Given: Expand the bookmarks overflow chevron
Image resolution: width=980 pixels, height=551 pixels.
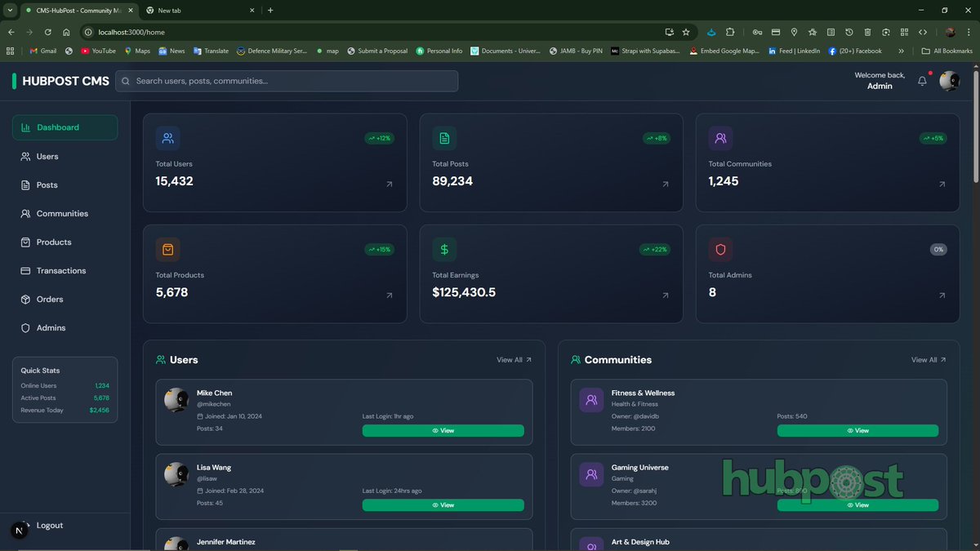Looking at the screenshot, I should coord(901,51).
